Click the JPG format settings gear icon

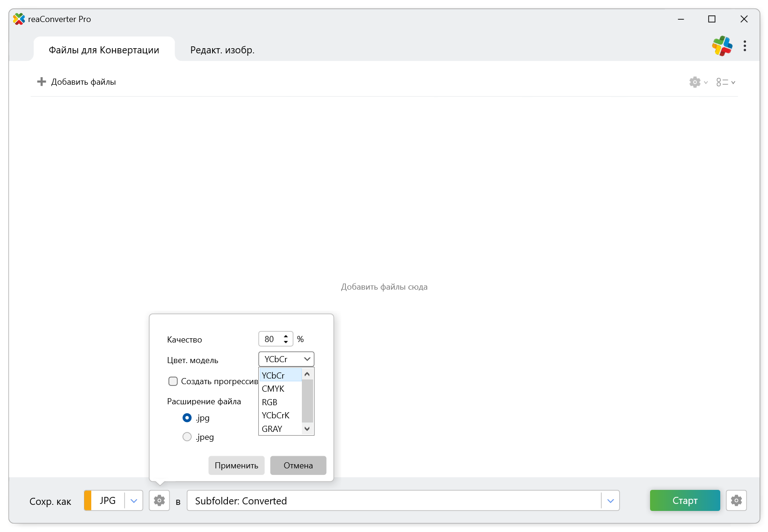pyautogui.click(x=159, y=501)
